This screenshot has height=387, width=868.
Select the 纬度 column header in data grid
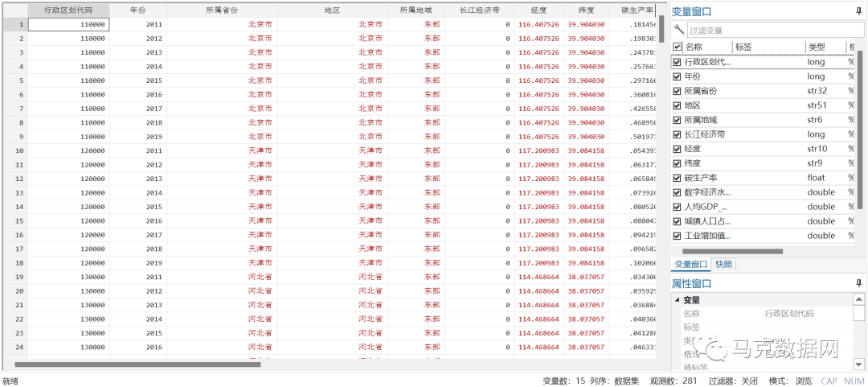pos(586,10)
